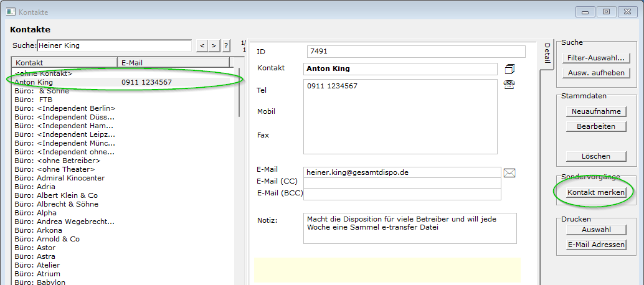Click into the Suche search field
Image resolution: width=644 pixels, height=285 pixels.
pos(114,45)
